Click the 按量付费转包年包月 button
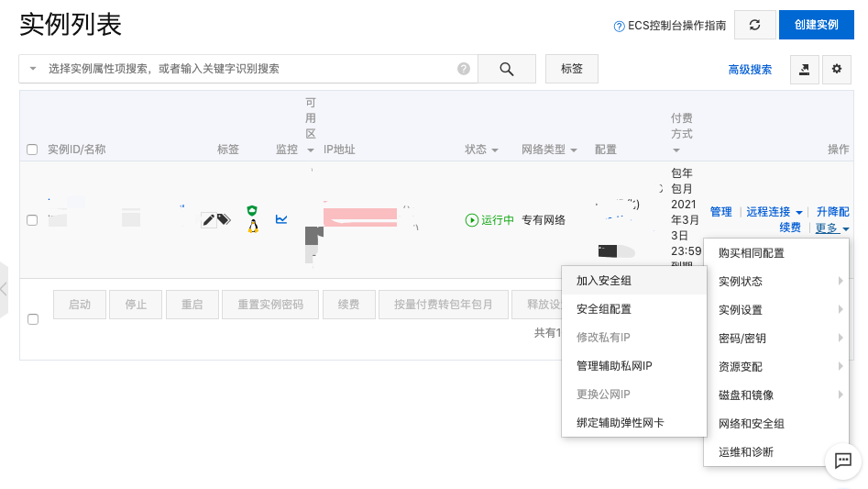 pyautogui.click(x=444, y=305)
